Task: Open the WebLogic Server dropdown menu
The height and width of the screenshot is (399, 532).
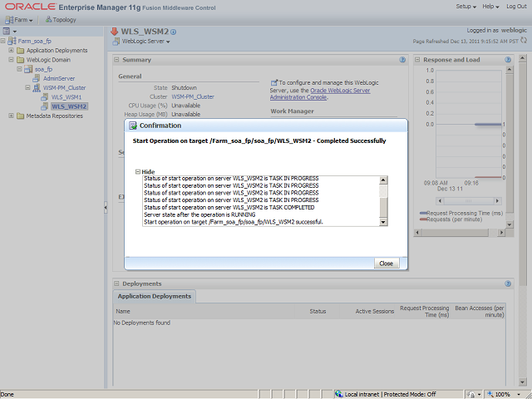Action: coord(145,41)
